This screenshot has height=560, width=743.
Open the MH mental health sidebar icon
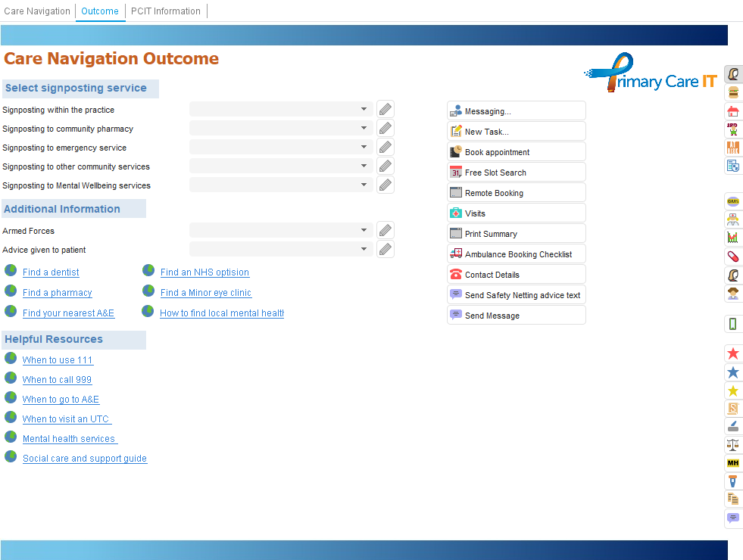[732, 462]
